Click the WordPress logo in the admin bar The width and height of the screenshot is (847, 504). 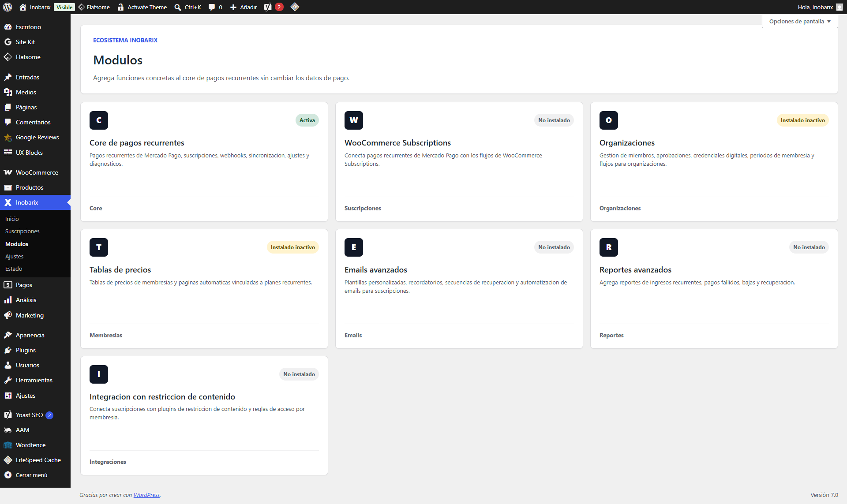pos(7,7)
